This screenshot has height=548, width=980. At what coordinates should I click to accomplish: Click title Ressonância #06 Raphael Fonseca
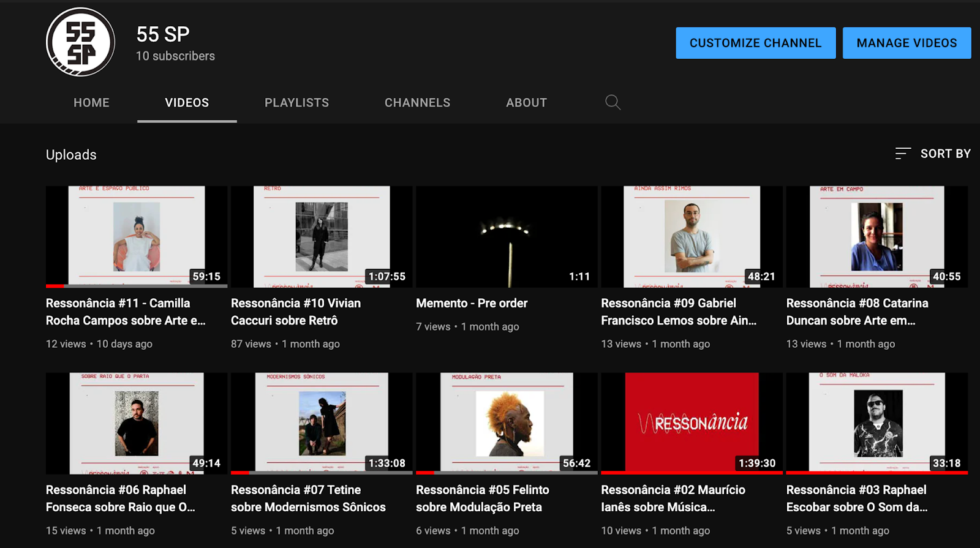[121, 498]
